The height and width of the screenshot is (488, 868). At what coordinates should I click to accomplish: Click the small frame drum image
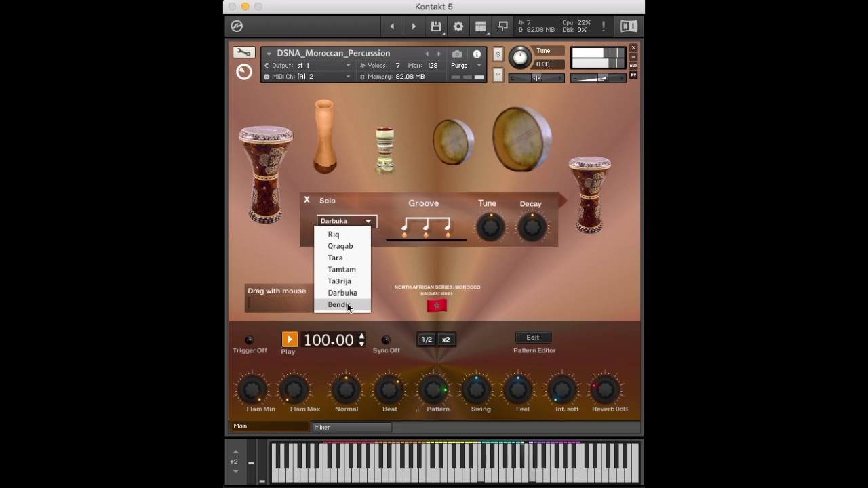(453, 142)
